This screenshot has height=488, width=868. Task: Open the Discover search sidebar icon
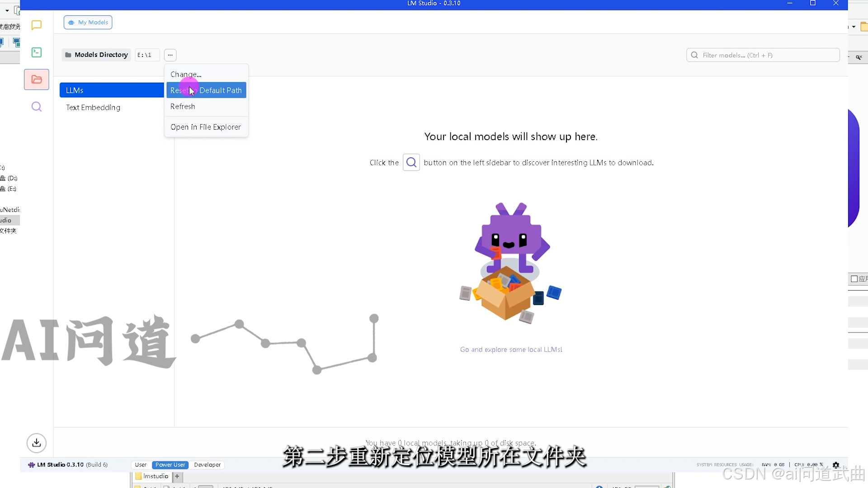(x=37, y=107)
